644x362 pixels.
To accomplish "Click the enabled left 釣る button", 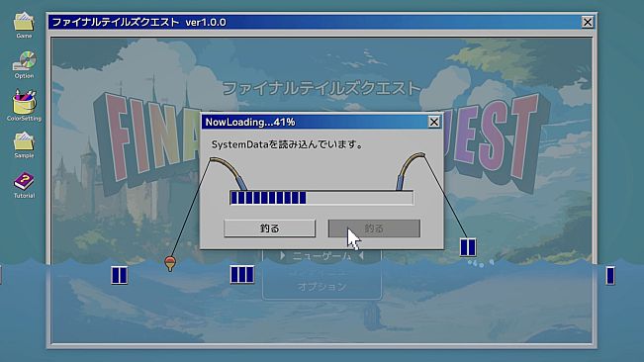I will 270,228.
